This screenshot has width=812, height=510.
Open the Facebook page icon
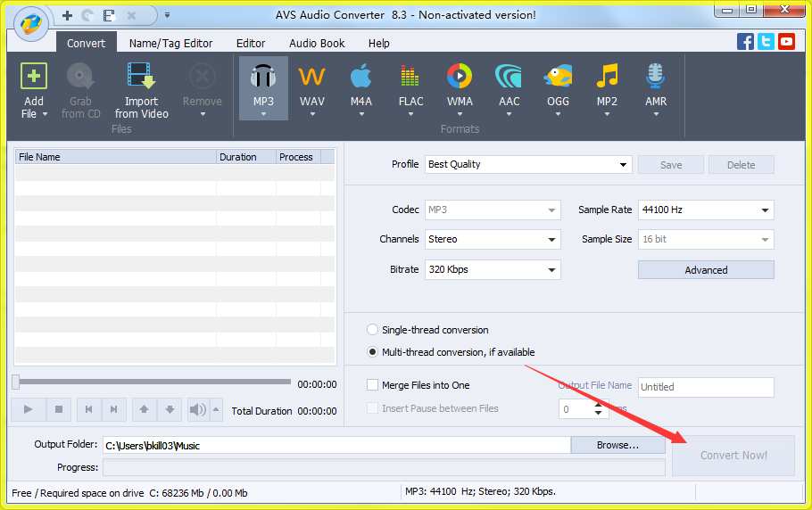[745, 41]
